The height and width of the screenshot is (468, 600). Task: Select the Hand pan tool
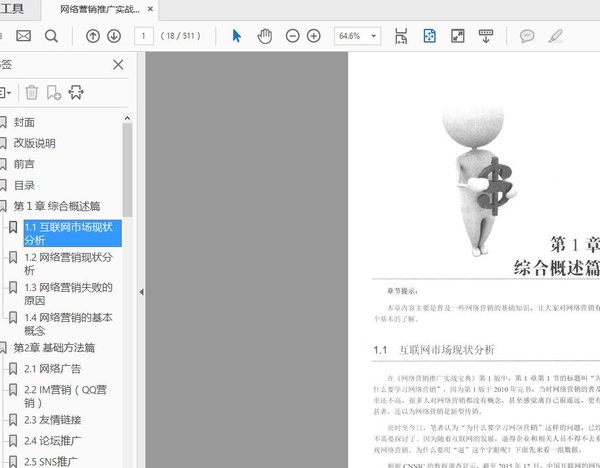pyautogui.click(x=265, y=36)
